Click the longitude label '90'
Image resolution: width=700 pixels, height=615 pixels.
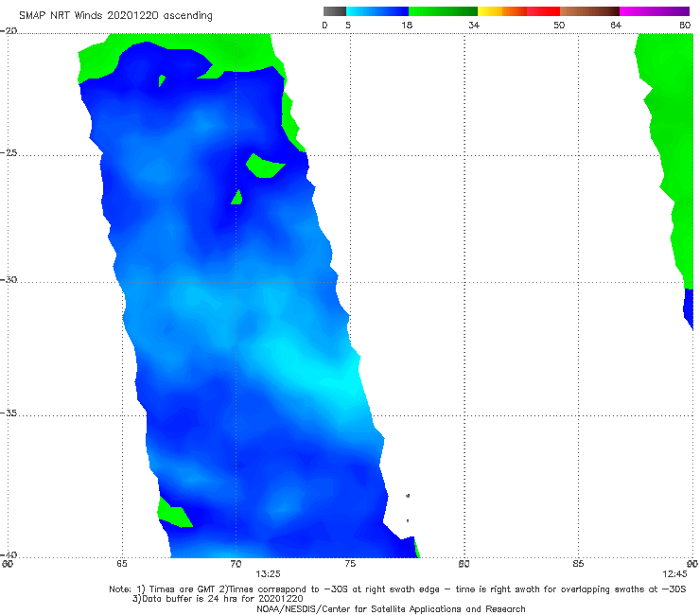pos(692,564)
